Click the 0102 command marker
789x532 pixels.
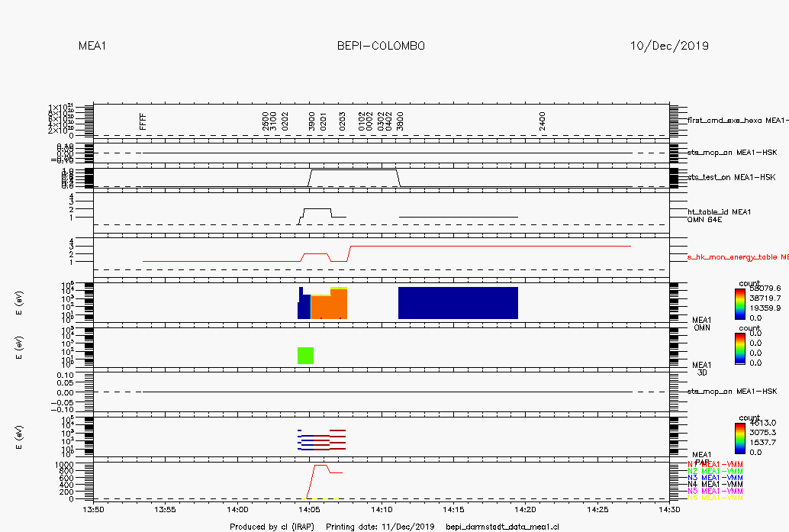[362, 122]
